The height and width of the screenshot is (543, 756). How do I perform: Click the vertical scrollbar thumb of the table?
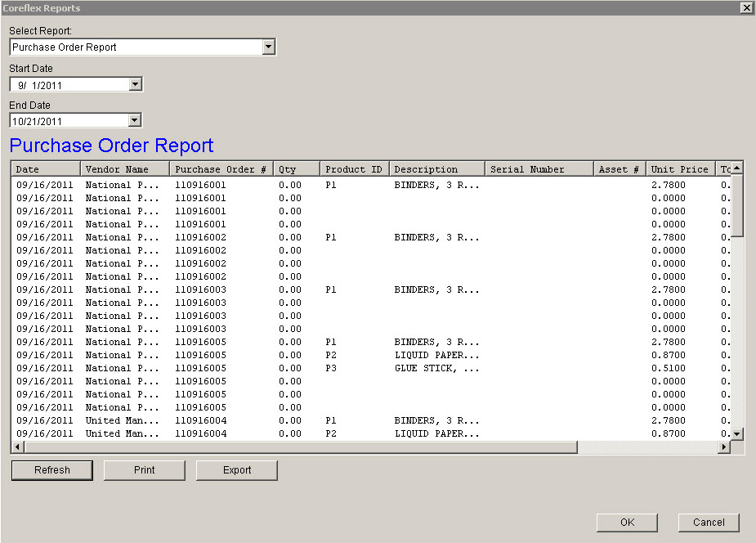[736, 205]
